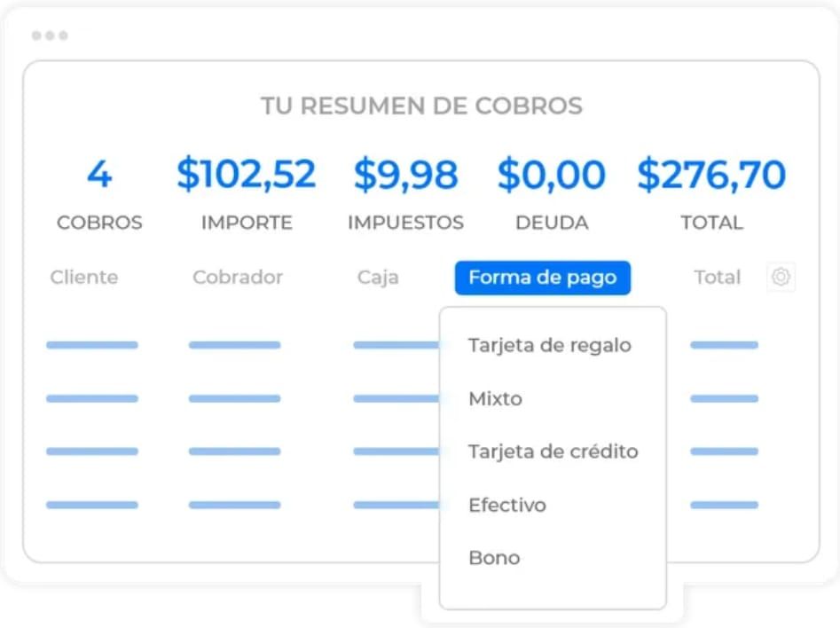This screenshot has height=628, width=840.
Task: Click the second row's Cobrador placeholder bar
Action: click(235, 398)
